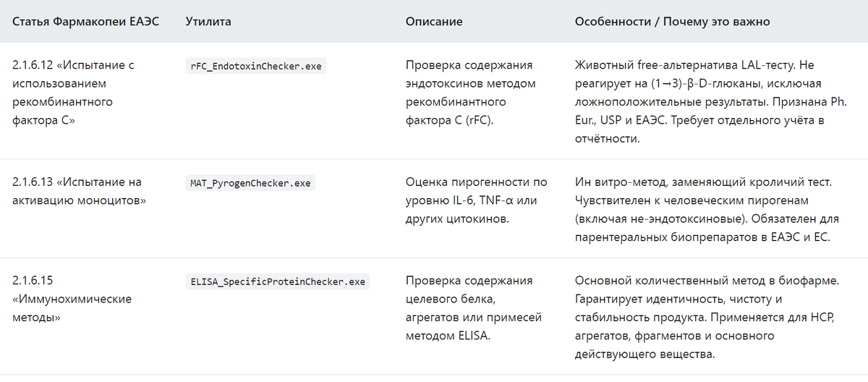Click article 2.1.6.12 on recombinant factor C
This screenshot has width=868, height=382.
click(74, 93)
